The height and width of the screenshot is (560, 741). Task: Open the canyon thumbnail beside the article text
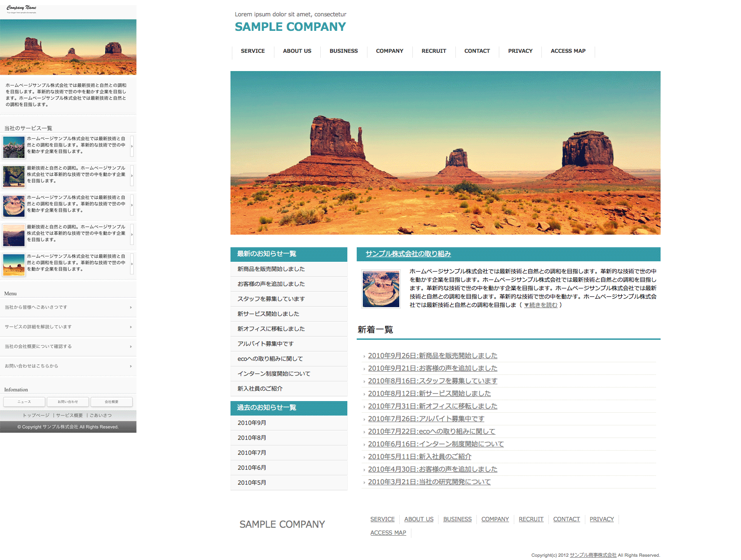click(x=381, y=289)
